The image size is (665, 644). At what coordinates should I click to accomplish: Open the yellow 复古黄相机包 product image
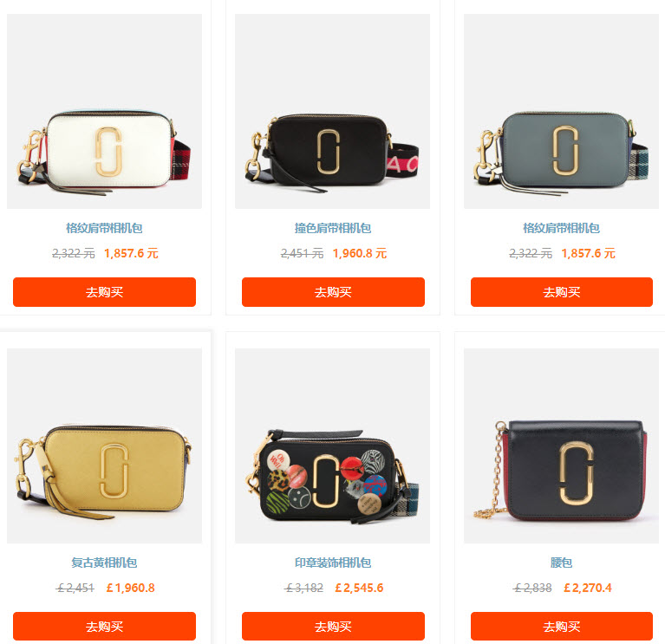[x=104, y=446]
